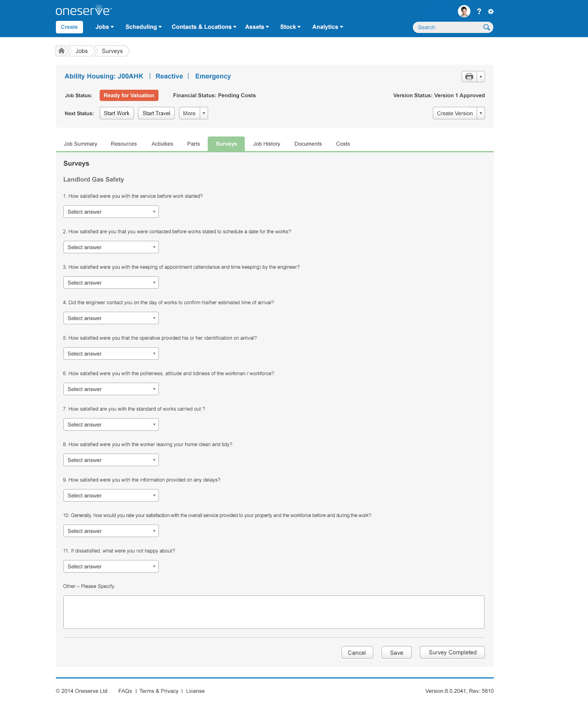Switch to the Documents tab
Image resolution: width=588 pixels, height=704 pixels.
click(308, 144)
